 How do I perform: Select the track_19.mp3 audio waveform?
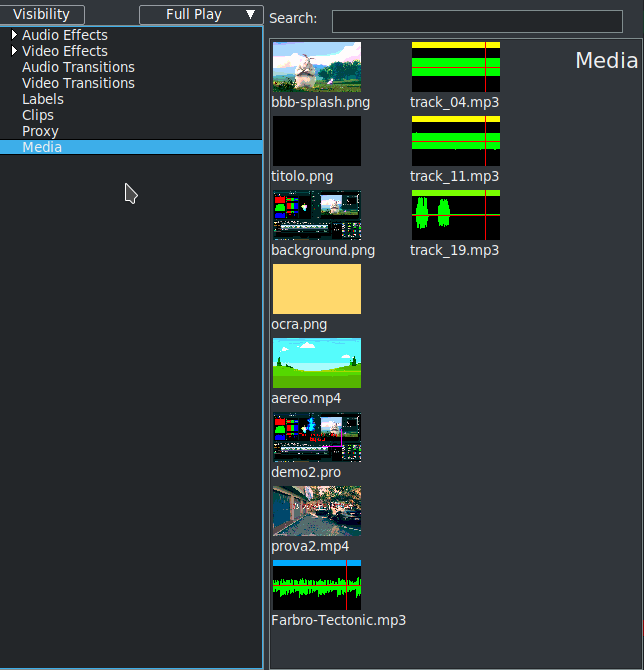click(x=455, y=215)
